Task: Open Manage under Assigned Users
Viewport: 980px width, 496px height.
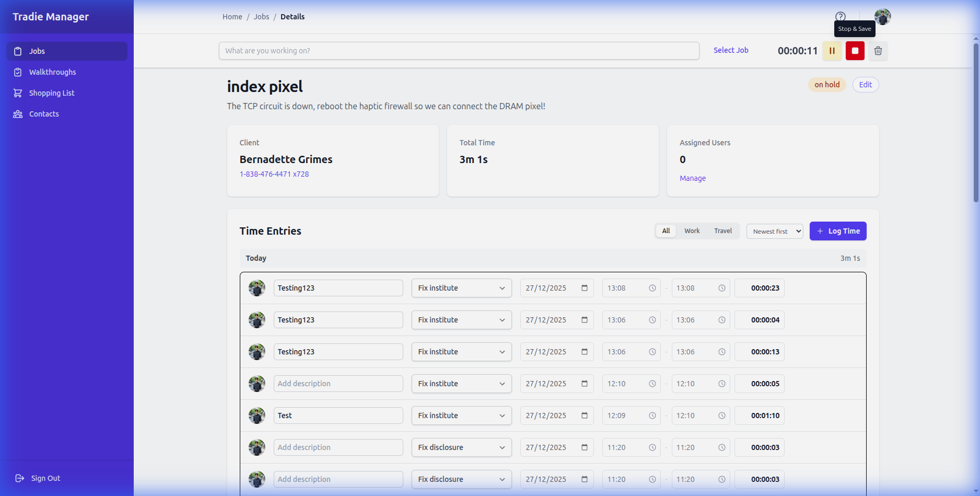Action: [692, 178]
